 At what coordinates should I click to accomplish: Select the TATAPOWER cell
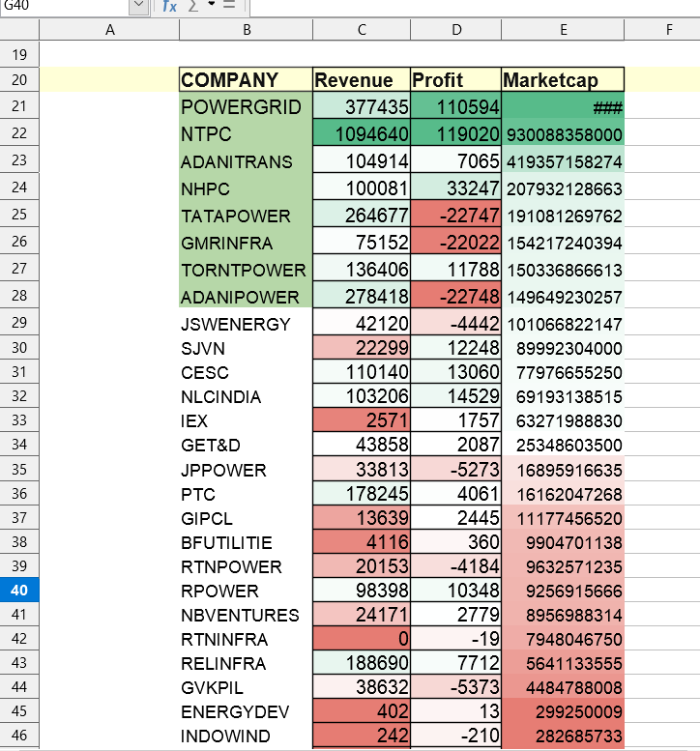click(246, 215)
